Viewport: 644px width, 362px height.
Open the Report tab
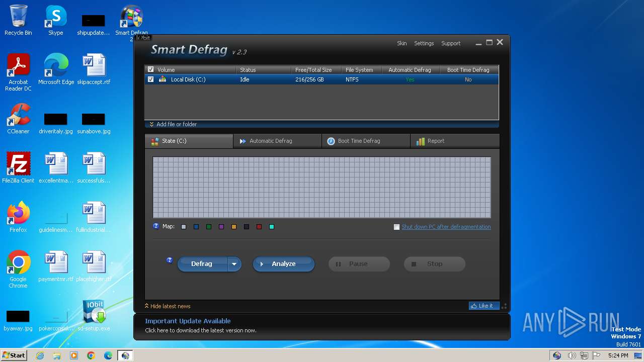click(455, 141)
